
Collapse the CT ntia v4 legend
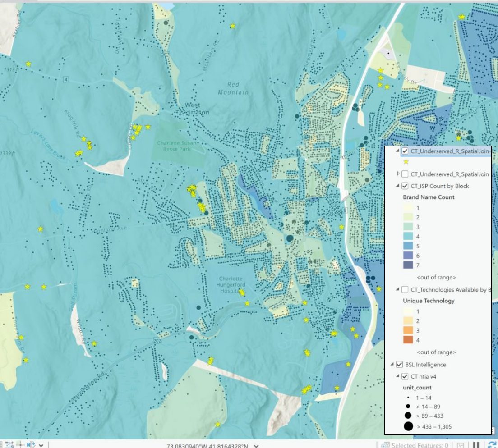click(398, 376)
